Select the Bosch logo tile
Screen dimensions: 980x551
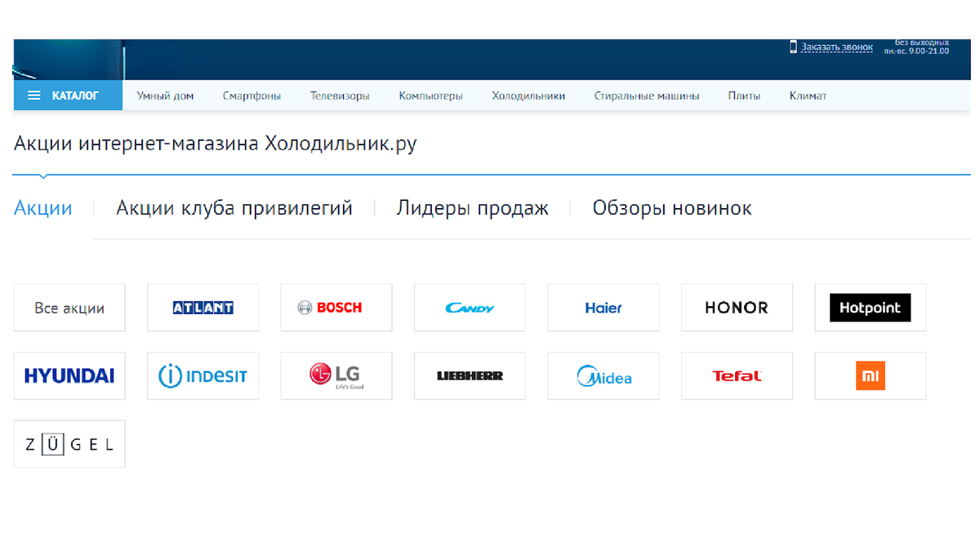tap(336, 308)
